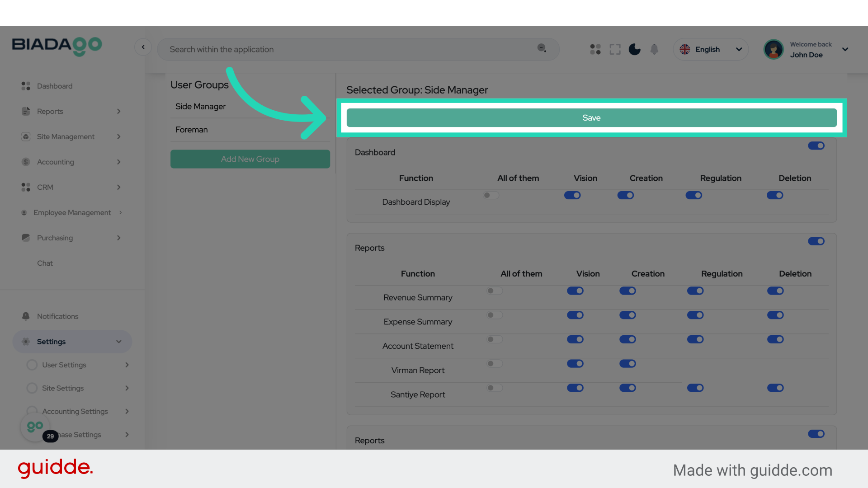Viewport: 868px width, 488px height.
Task: Click the fullscreen toggle icon
Action: pos(615,49)
